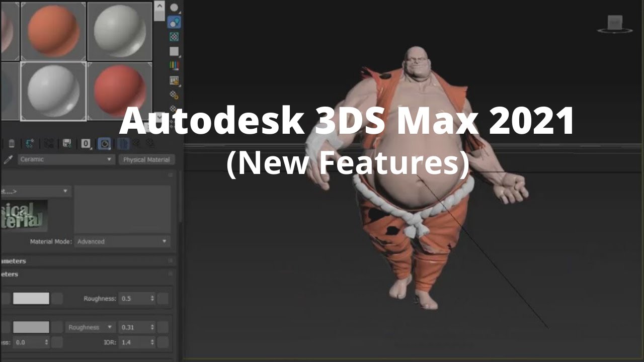Click the Select by Material icon
The height and width of the screenshot is (362, 644).
point(174,109)
